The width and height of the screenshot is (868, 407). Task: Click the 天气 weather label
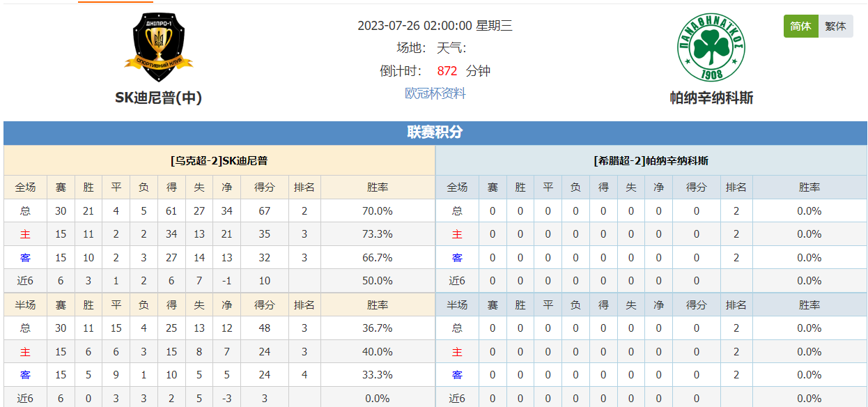tap(451, 48)
